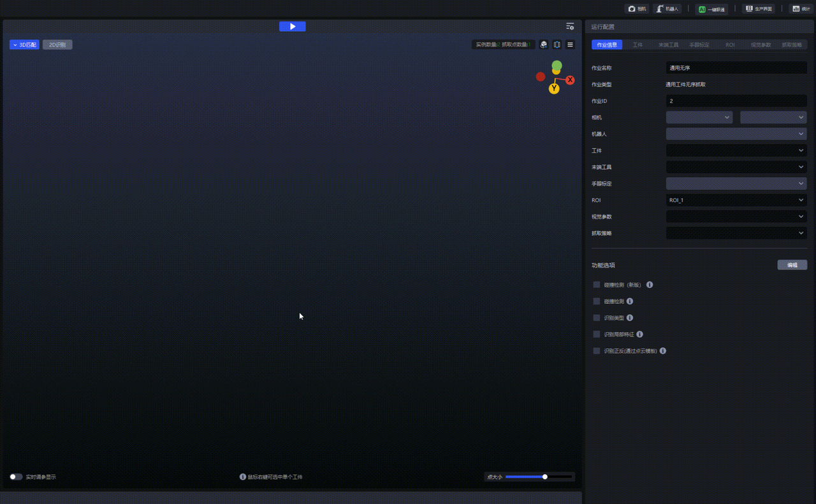Open the 机器人 dropdown in the form
Viewport: 816px width, 504px height.
click(736, 134)
